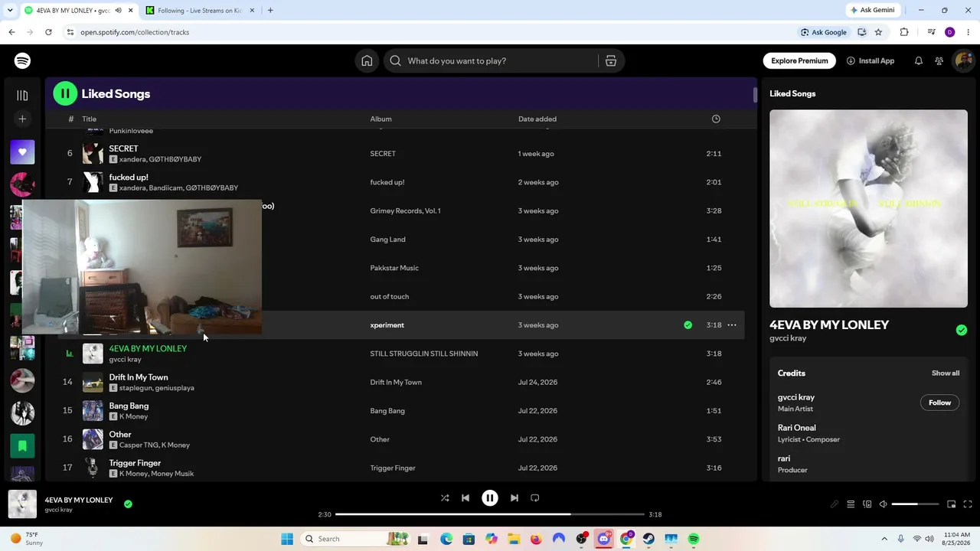Open K Money artist under Bang Bang
This screenshot has height=551, width=980.
(134, 416)
